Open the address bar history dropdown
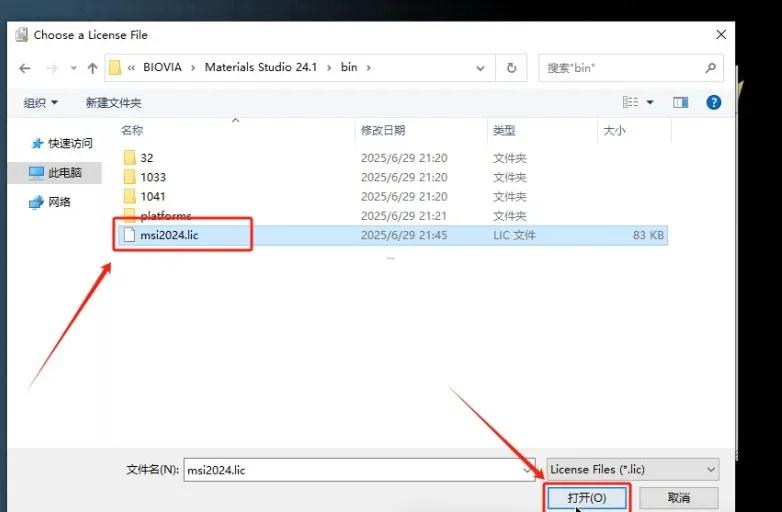 (x=480, y=68)
